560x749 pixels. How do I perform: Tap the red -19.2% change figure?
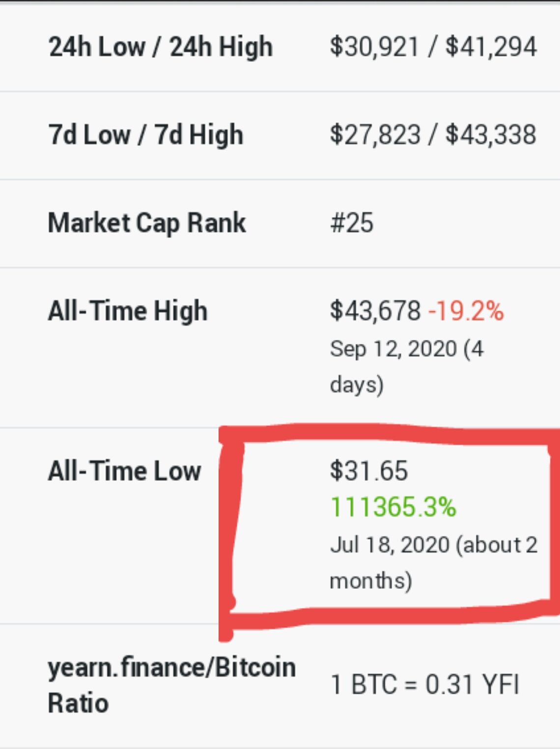[466, 311]
